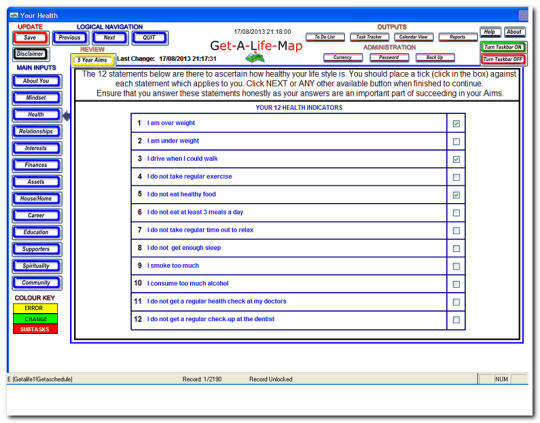
Task: Open Spirituality section
Action: pos(37,266)
